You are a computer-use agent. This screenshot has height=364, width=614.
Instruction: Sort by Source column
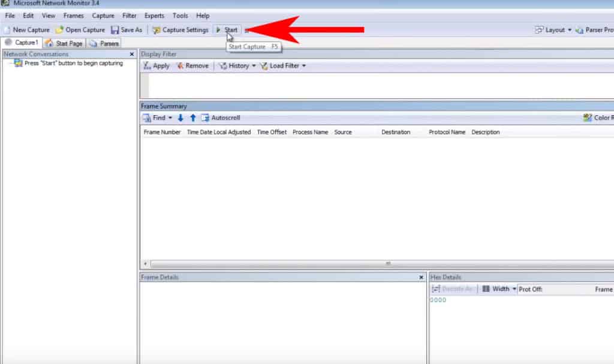[x=343, y=132]
